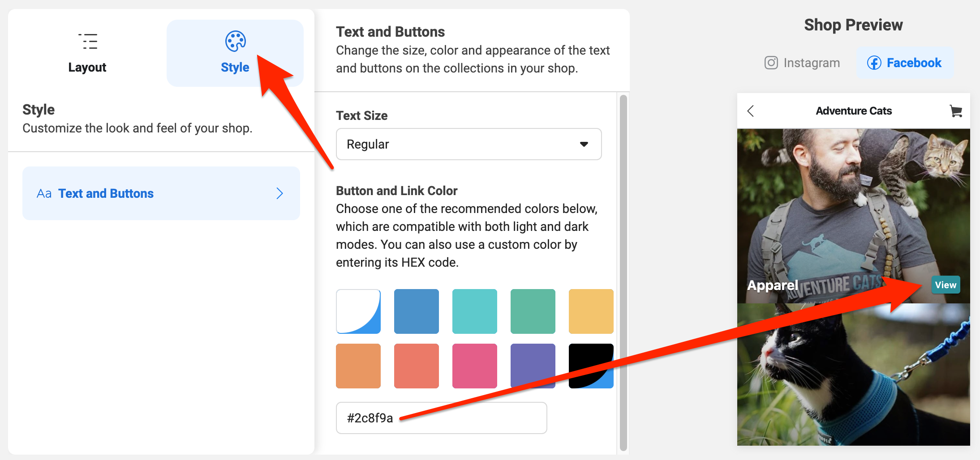This screenshot has height=460, width=980.
Task: Click the Facebook logo icon
Action: tap(874, 63)
